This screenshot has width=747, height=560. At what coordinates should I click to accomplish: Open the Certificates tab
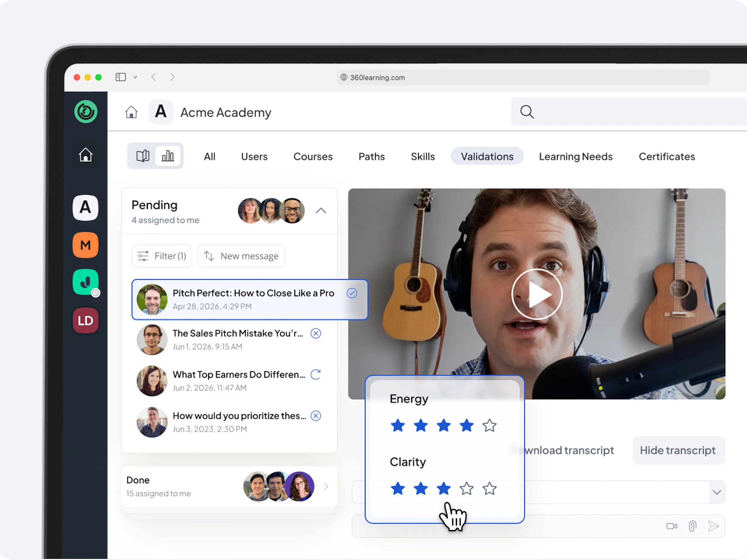point(667,157)
